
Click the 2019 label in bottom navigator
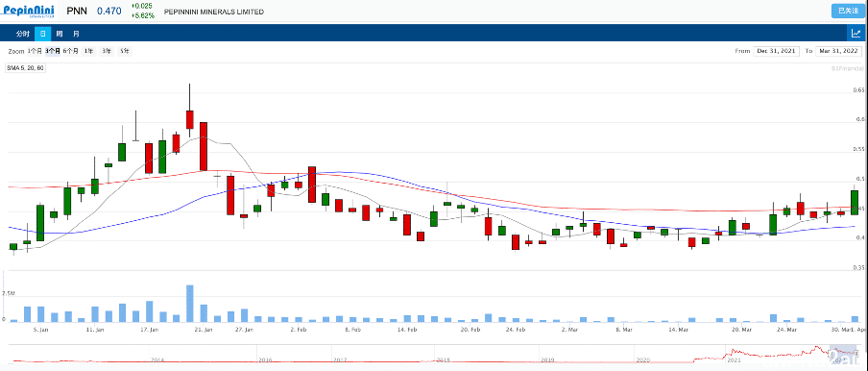pyautogui.click(x=547, y=359)
